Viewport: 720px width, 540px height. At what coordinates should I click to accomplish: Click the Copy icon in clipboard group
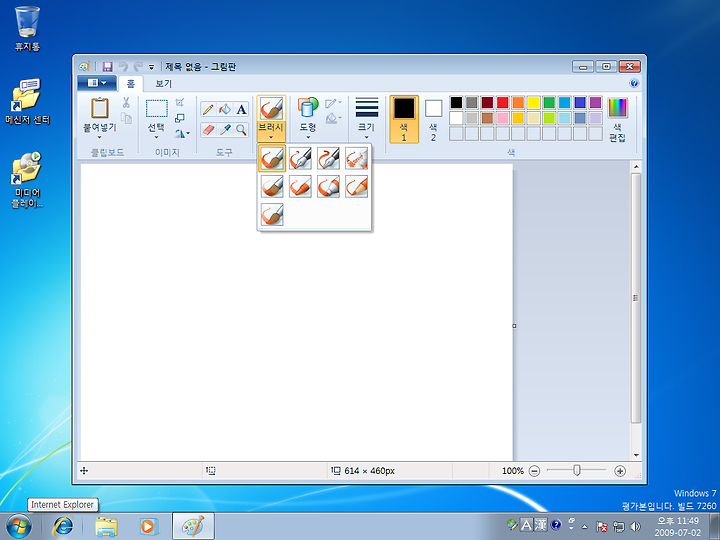[126, 118]
